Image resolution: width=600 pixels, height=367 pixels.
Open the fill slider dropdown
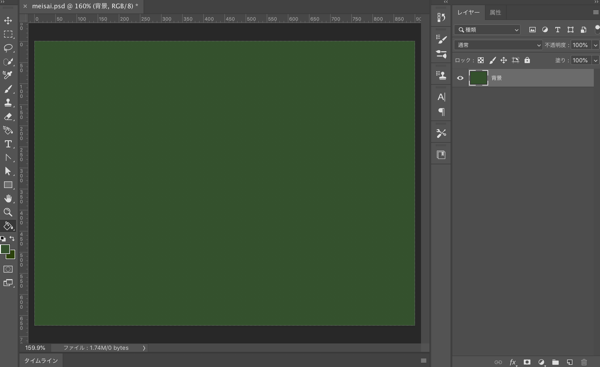click(595, 60)
